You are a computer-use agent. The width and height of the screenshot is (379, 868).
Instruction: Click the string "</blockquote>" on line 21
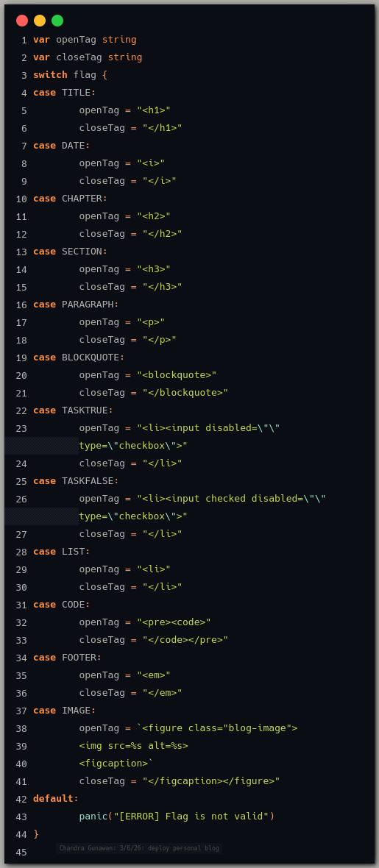(185, 393)
